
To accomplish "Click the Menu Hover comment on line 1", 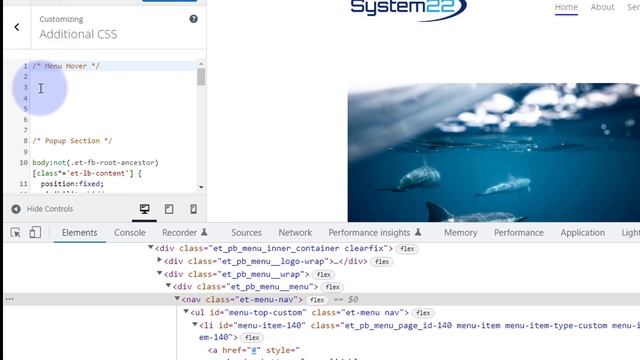I will [66, 66].
